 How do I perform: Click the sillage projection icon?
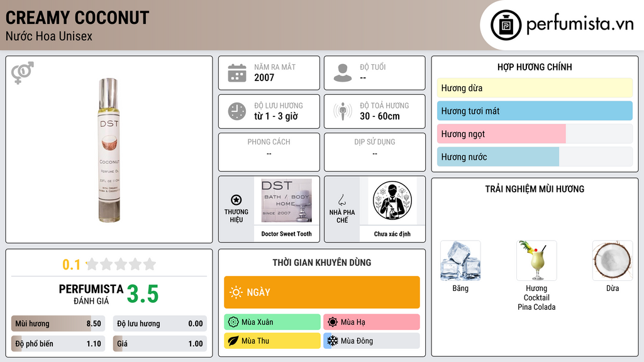[343, 111]
